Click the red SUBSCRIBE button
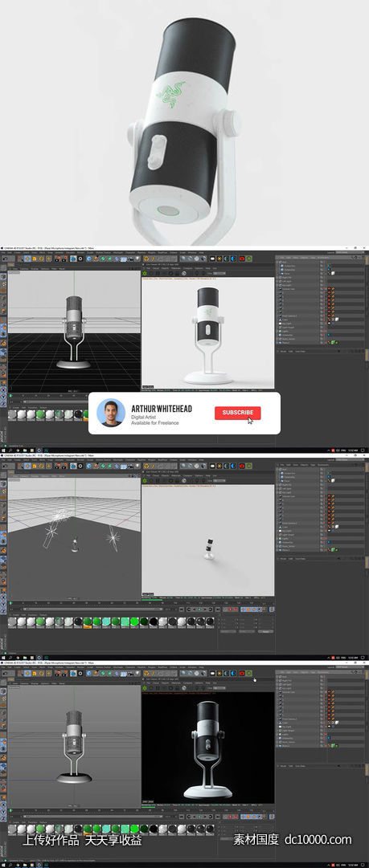 238,413
